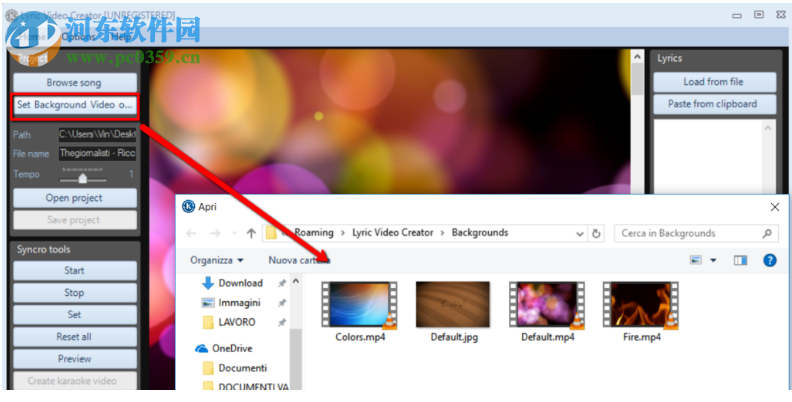Screen dimensions: 792x402
Task: Click the Backgrounds breadcrumb segment
Action: [x=480, y=233]
